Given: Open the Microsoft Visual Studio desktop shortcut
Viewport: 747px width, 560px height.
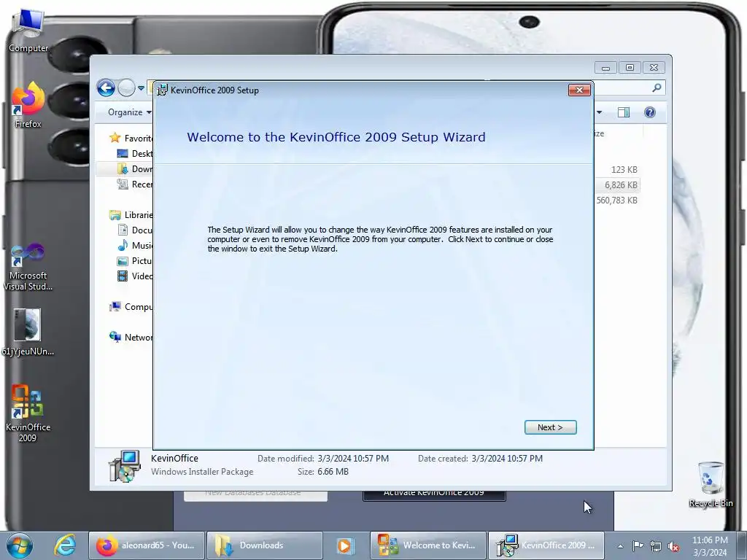Looking at the screenshot, I should (x=28, y=267).
